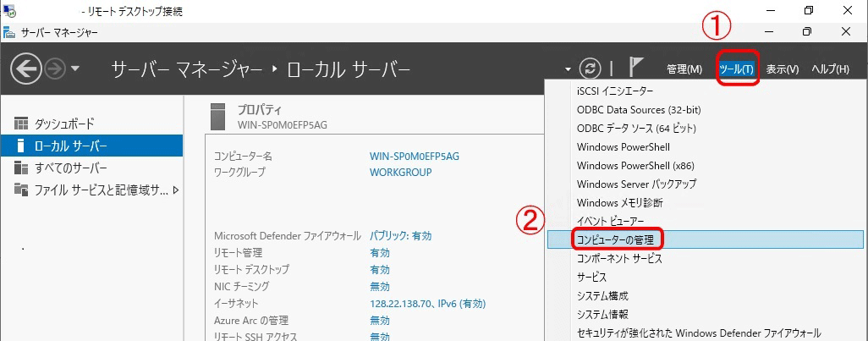Minimize the サーバー マネージャー window

770,31
